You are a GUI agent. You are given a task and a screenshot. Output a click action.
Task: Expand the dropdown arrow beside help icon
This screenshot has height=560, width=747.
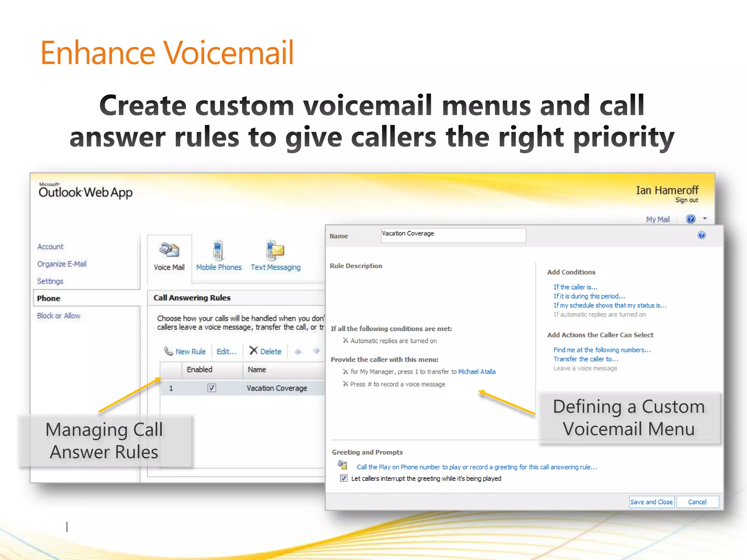pyautogui.click(x=705, y=219)
